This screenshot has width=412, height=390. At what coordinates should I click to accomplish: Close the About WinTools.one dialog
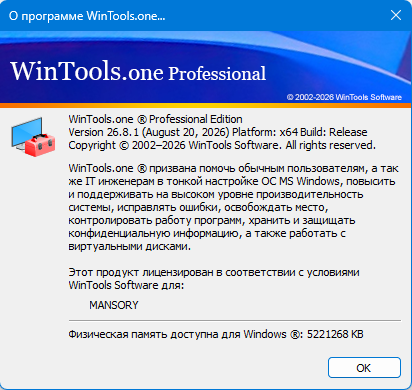[396, 15]
